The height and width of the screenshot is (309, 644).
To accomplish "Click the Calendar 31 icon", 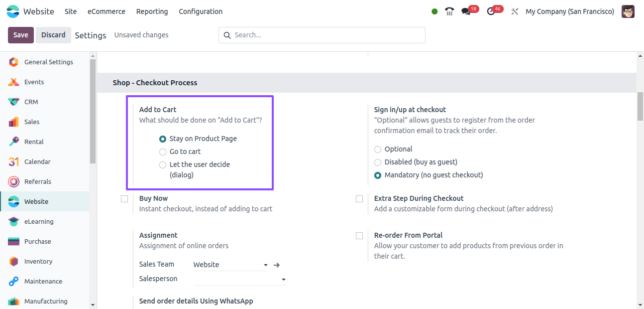I will 14,162.
